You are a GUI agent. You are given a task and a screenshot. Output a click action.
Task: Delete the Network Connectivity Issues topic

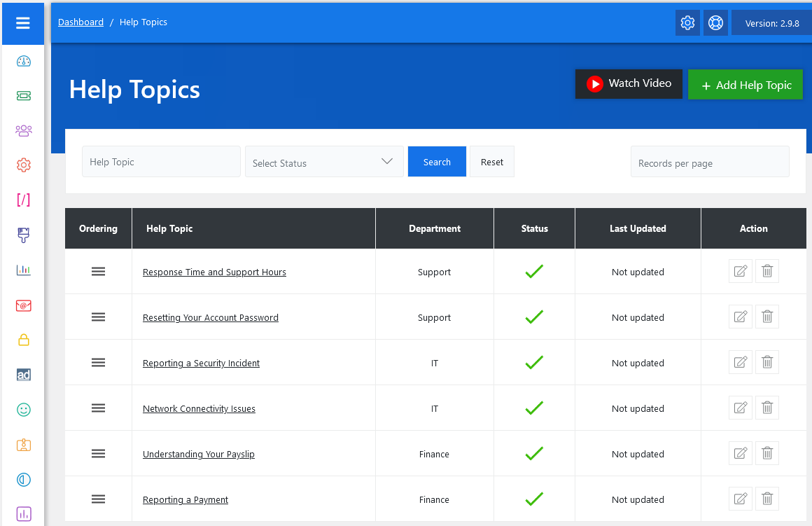pos(767,408)
